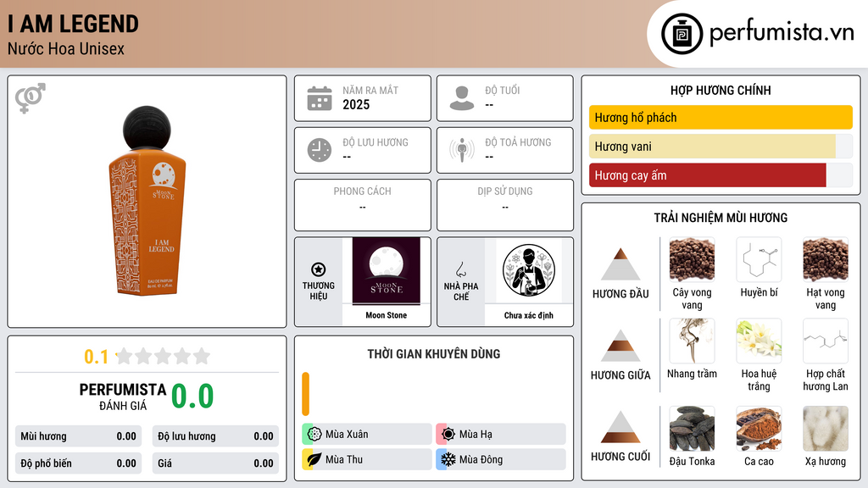Click the Mùa Hạ sun icon
Image resolution: width=868 pixels, height=488 pixels.
[x=448, y=435]
